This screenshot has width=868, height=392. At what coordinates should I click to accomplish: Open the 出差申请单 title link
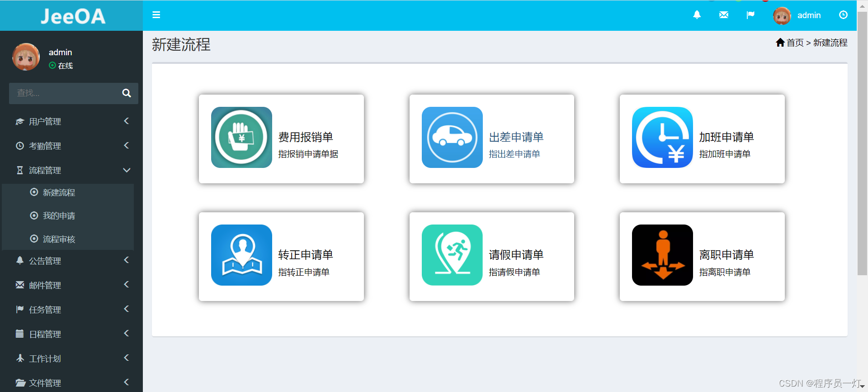click(x=516, y=137)
